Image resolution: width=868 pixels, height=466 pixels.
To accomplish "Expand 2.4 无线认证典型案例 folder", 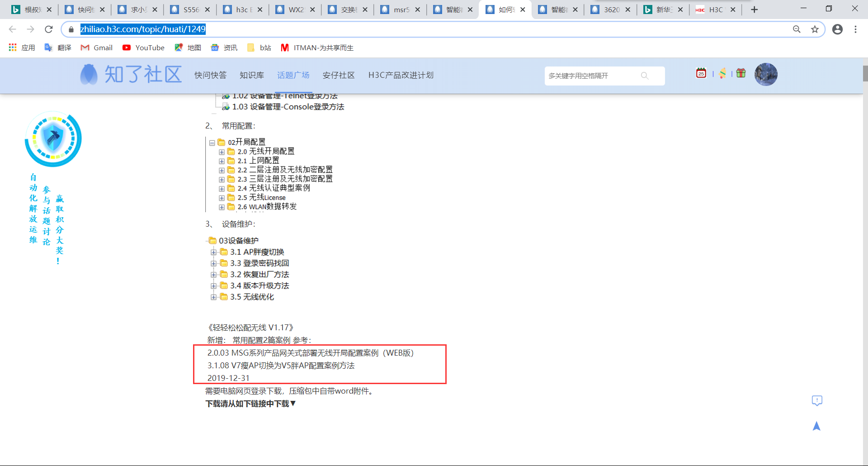I will point(222,189).
